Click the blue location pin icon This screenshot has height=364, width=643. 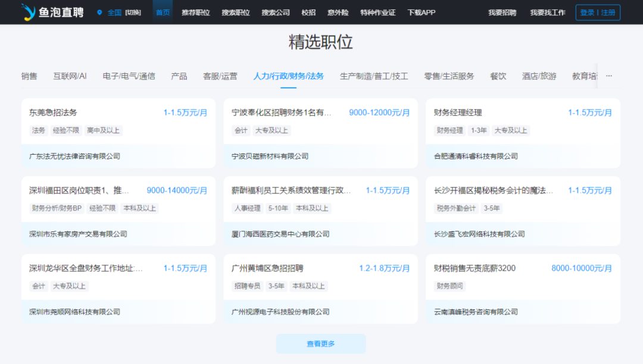pyautogui.click(x=99, y=12)
